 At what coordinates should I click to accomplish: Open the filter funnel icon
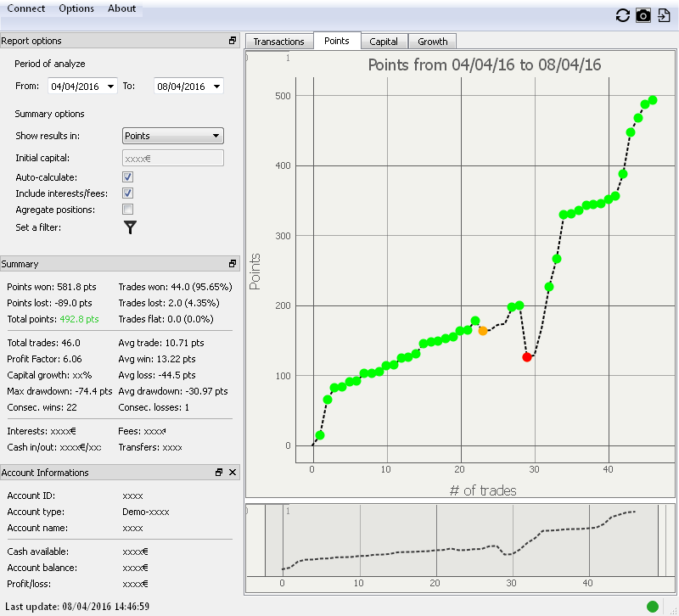pyautogui.click(x=130, y=227)
